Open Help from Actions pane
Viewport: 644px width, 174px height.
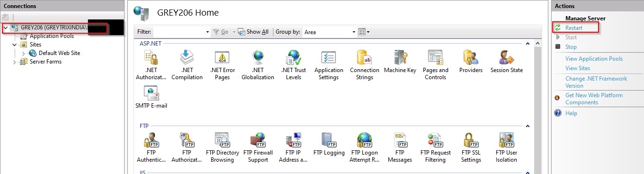(x=571, y=113)
